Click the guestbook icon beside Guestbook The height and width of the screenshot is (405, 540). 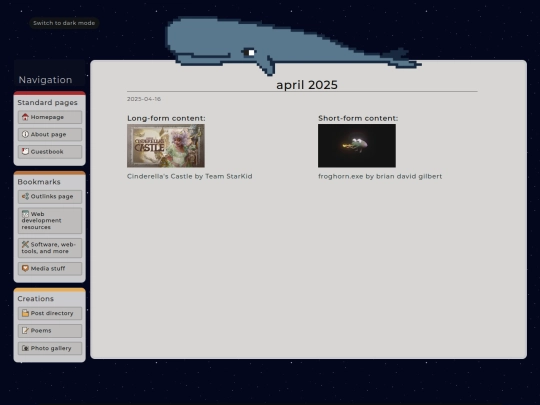[x=25, y=152]
